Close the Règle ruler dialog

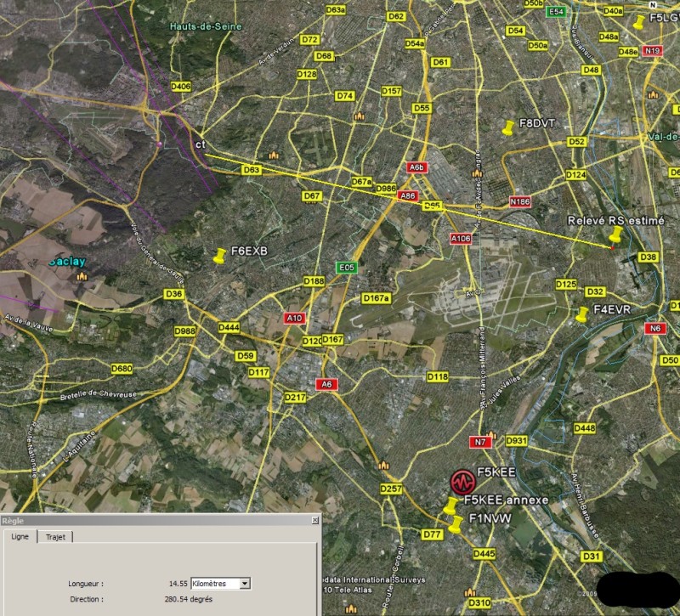[x=315, y=520]
